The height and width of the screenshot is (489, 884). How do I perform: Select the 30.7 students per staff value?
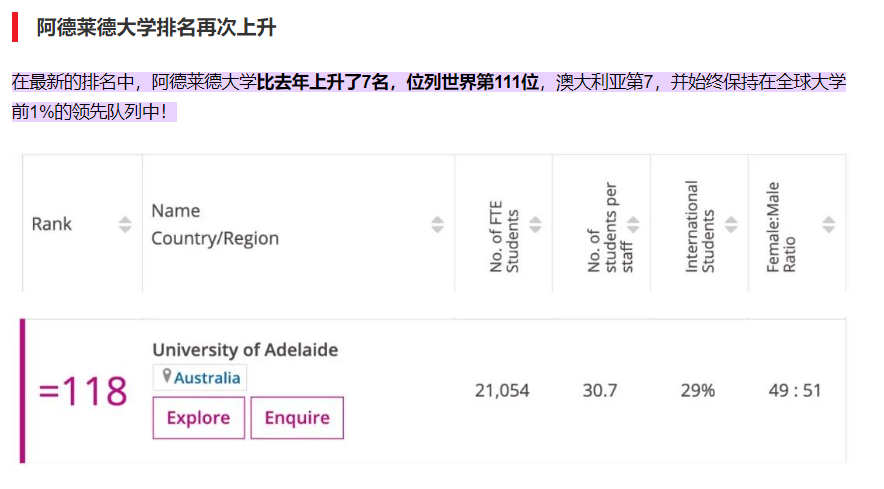coord(600,390)
